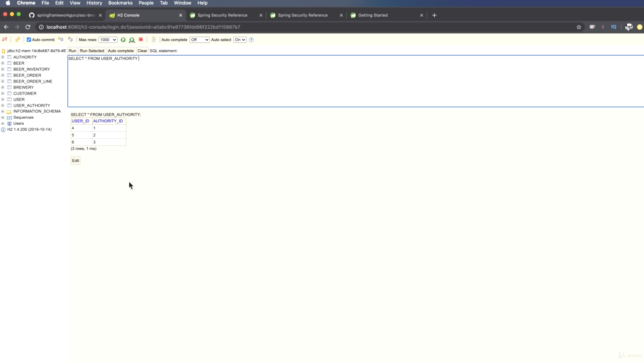This screenshot has width=644, height=362.
Task: Click the green Run query icon
Action: pos(123,40)
